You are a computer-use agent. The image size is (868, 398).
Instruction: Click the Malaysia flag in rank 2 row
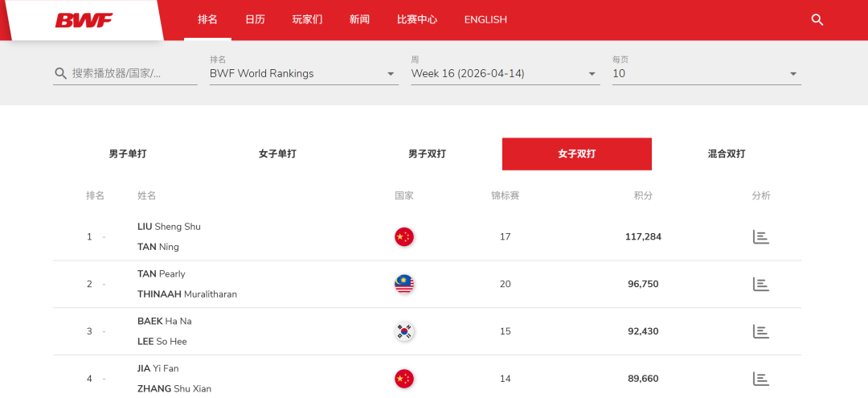point(403,284)
